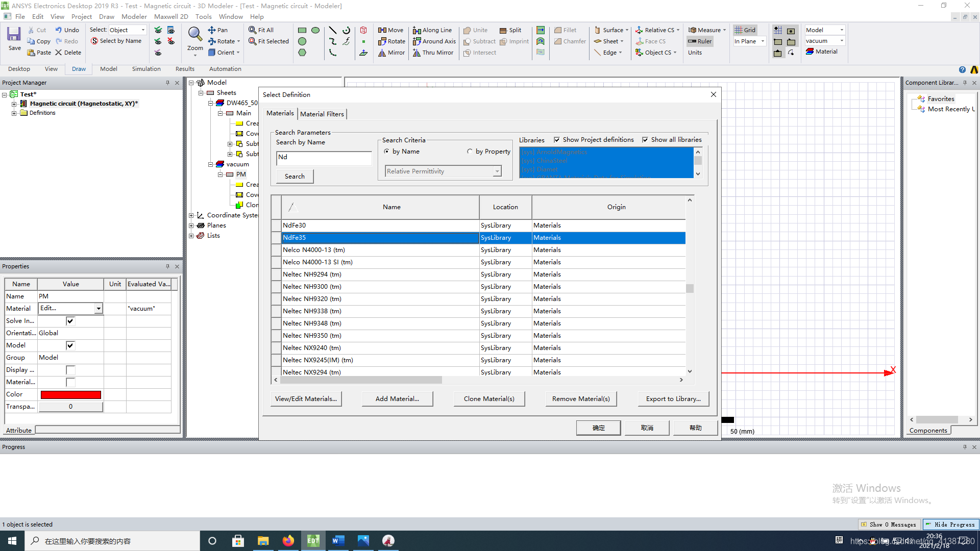The image size is (980, 551).
Task: Select the Draw Line tool
Action: 333,30
